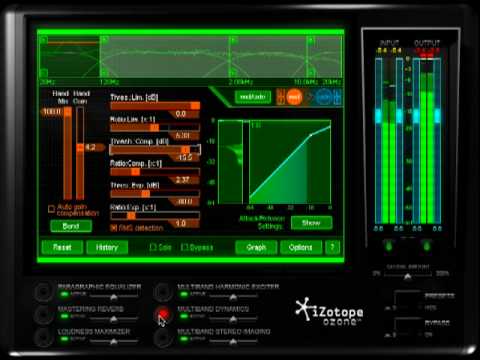Adjust the Limiter Threshold slider
The height and width of the screenshot is (360, 480).
click(x=155, y=106)
